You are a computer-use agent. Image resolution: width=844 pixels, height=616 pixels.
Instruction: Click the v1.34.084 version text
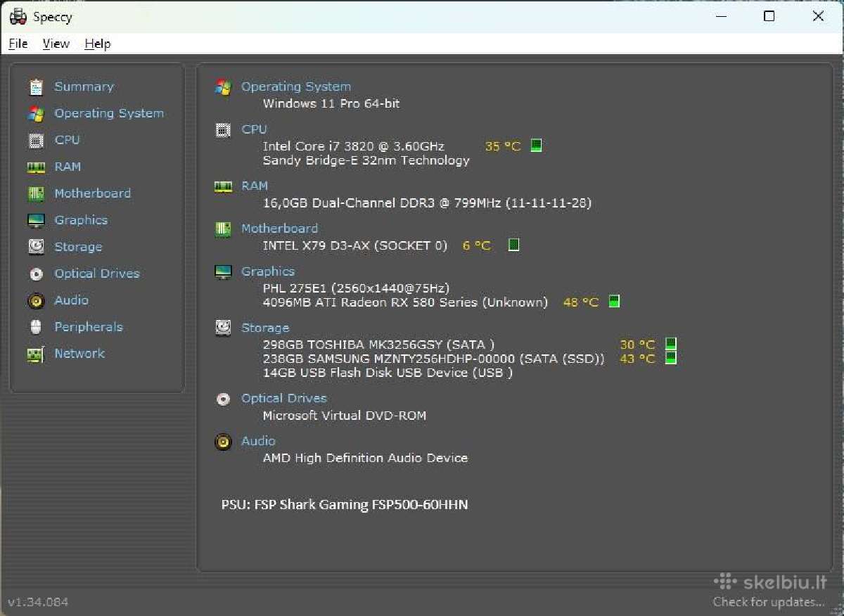click(38, 603)
